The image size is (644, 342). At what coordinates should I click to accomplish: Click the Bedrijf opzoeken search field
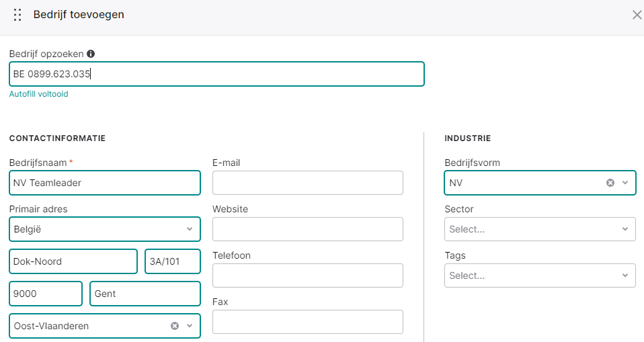(216, 74)
